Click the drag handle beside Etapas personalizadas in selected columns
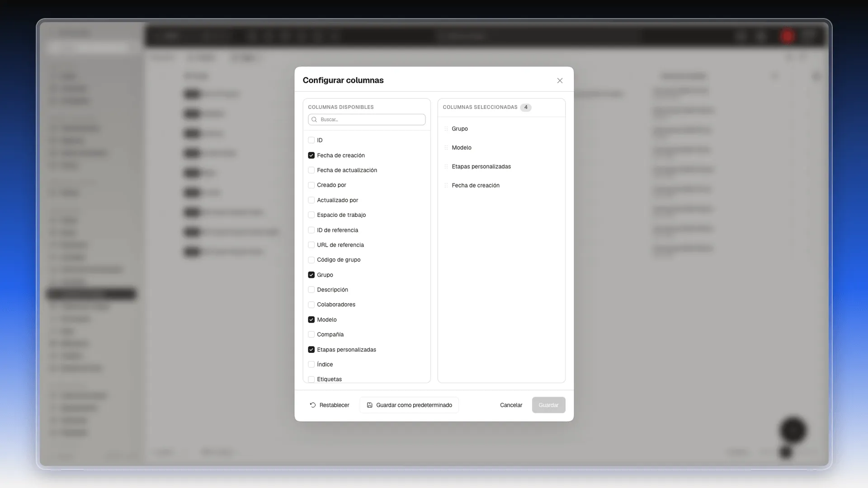 click(446, 167)
